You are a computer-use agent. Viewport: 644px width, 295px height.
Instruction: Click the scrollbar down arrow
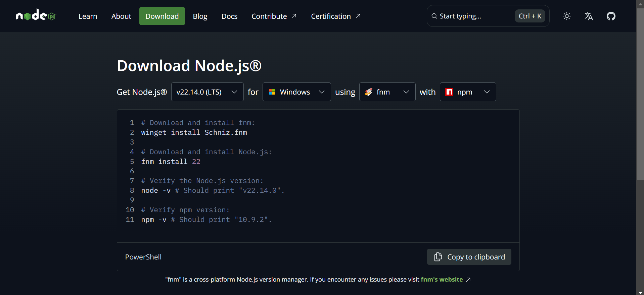click(640, 292)
